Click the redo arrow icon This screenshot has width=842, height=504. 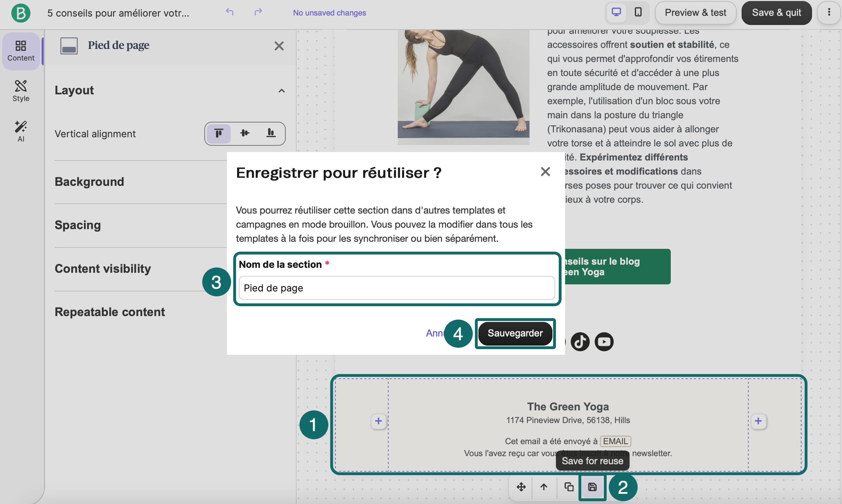[258, 12]
